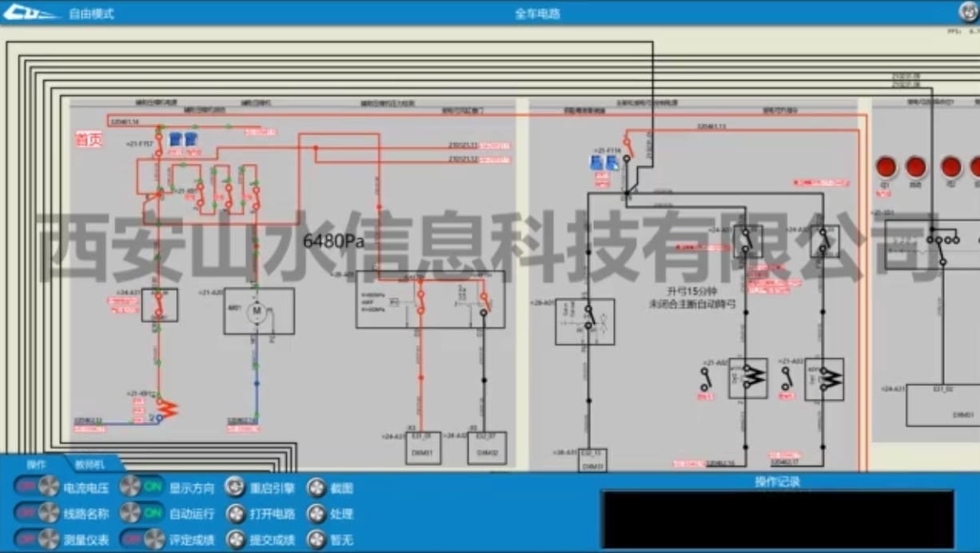Click the E32_07 DXM32 module box
The height and width of the screenshot is (553, 980).
(x=488, y=448)
